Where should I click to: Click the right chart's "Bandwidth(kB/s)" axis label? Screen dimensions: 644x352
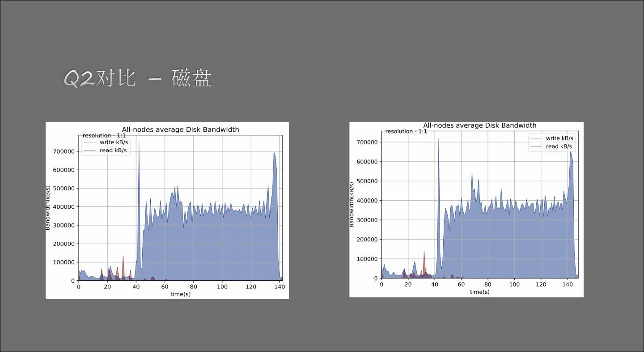click(352, 204)
